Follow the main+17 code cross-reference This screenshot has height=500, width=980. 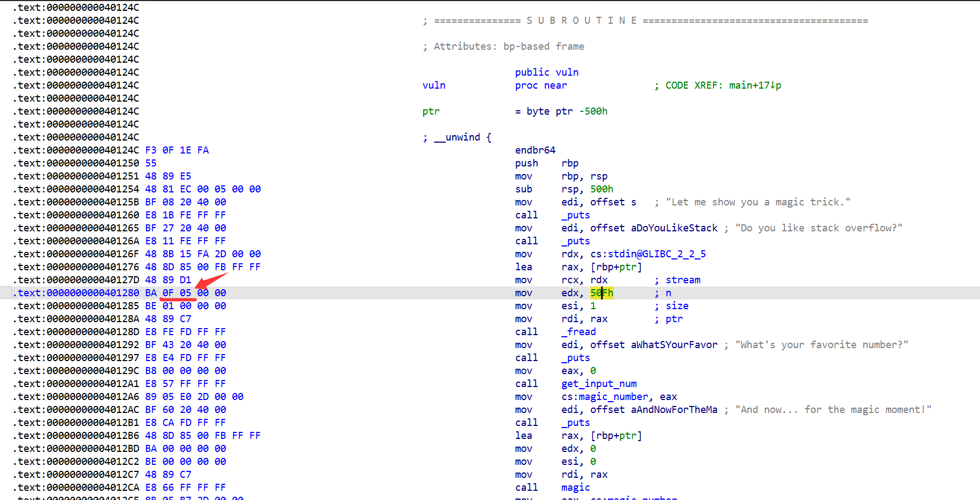point(755,85)
